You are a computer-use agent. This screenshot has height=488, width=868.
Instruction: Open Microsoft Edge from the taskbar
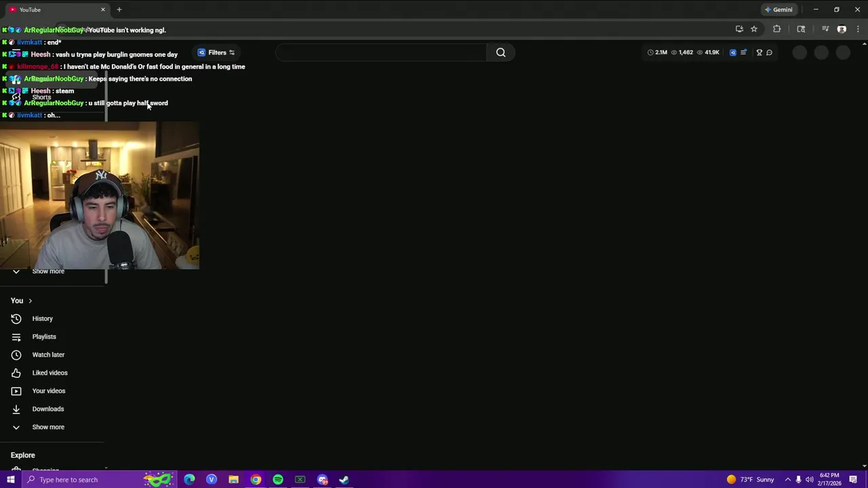(x=189, y=480)
